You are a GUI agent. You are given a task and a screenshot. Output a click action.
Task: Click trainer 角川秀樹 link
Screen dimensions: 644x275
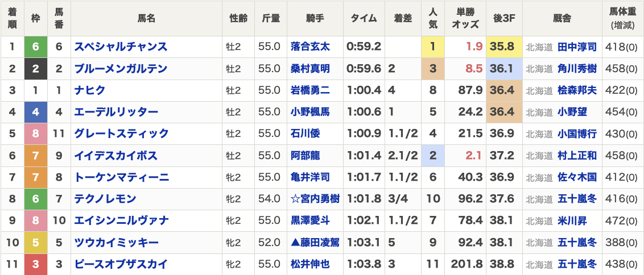pyautogui.click(x=577, y=69)
